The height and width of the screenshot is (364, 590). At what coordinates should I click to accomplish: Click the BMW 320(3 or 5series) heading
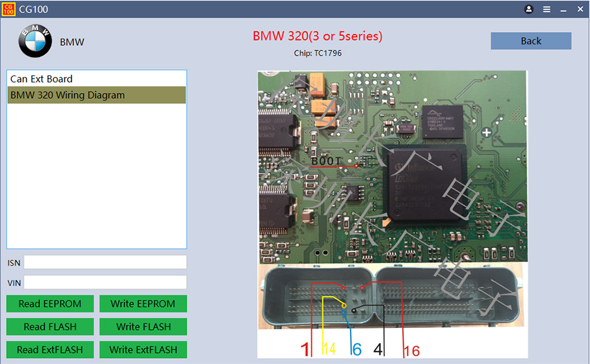tap(317, 36)
